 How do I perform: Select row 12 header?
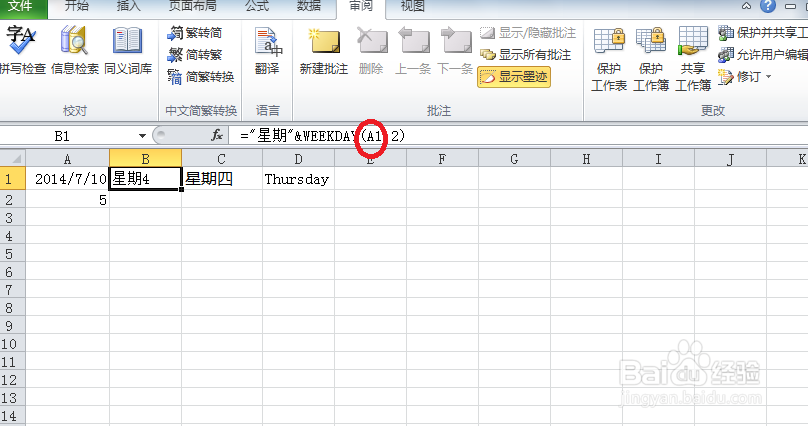pyautogui.click(x=13, y=380)
